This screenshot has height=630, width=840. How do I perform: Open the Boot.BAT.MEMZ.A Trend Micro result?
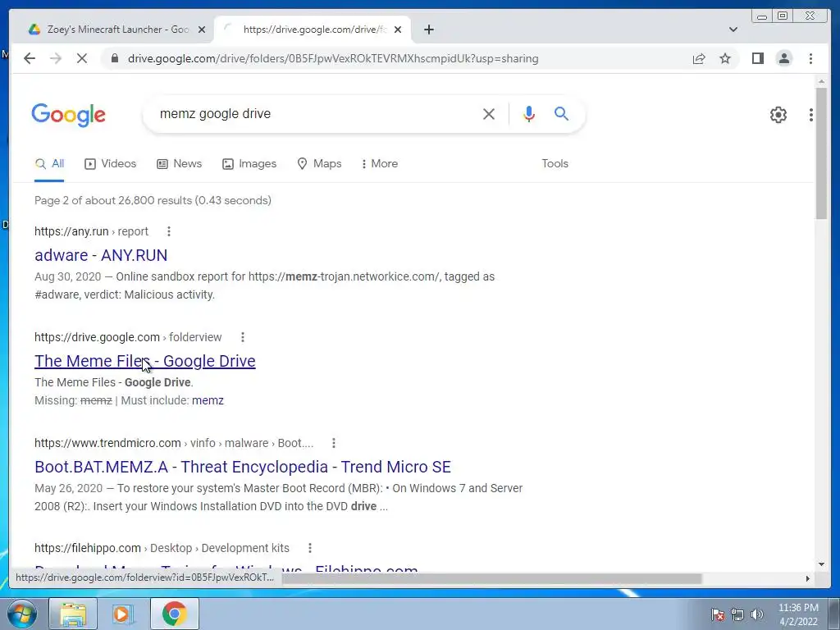[243, 467]
